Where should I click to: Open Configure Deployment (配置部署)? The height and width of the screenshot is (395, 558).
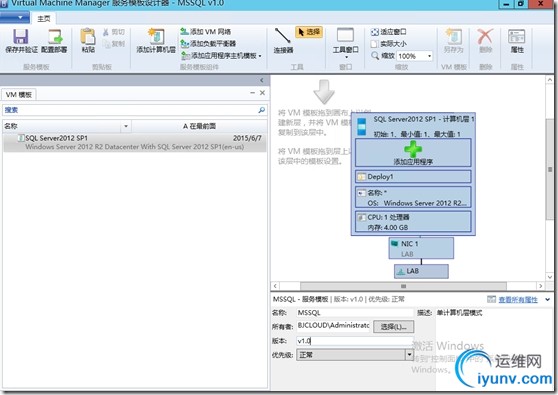click(54, 41)
